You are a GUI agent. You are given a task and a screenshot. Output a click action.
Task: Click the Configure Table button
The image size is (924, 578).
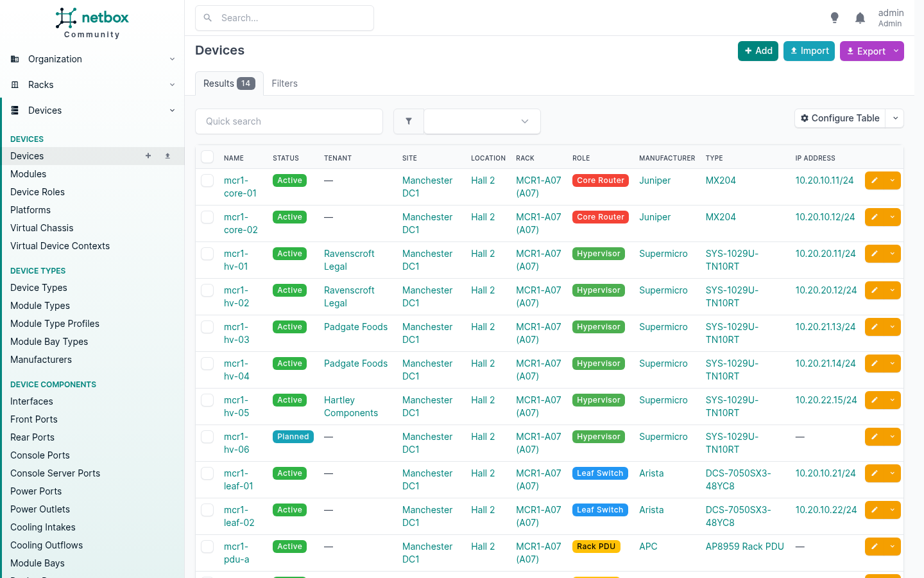[x=840, y=118]
